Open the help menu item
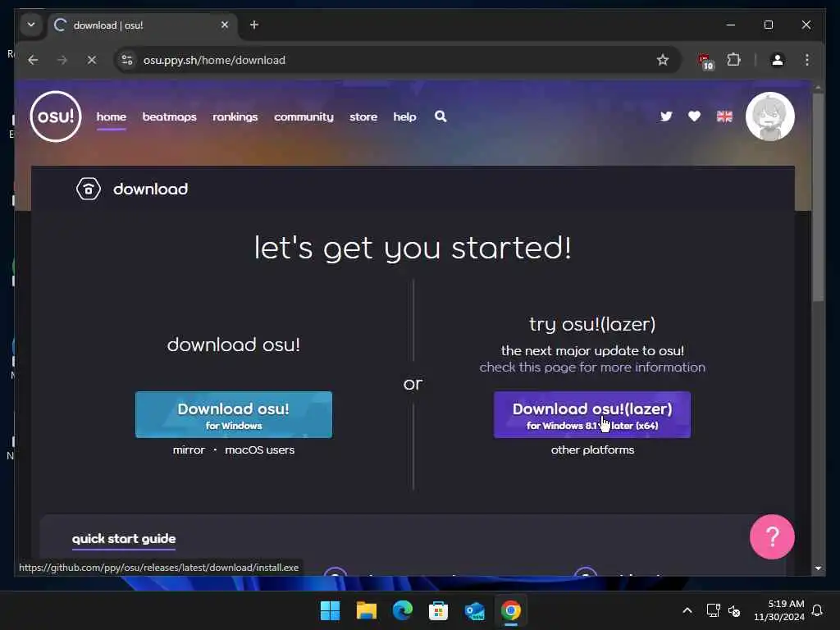Screen dimensions: 840x630 pyautogui.click(x=404, y=116)
